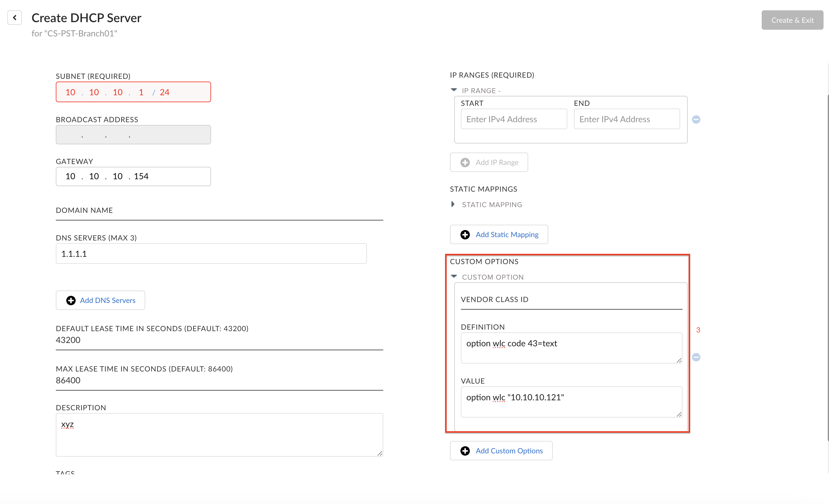The height and width of the screenshot is (504, 829).
Task: Collapse the IP Range section
Action: [454, 90]
